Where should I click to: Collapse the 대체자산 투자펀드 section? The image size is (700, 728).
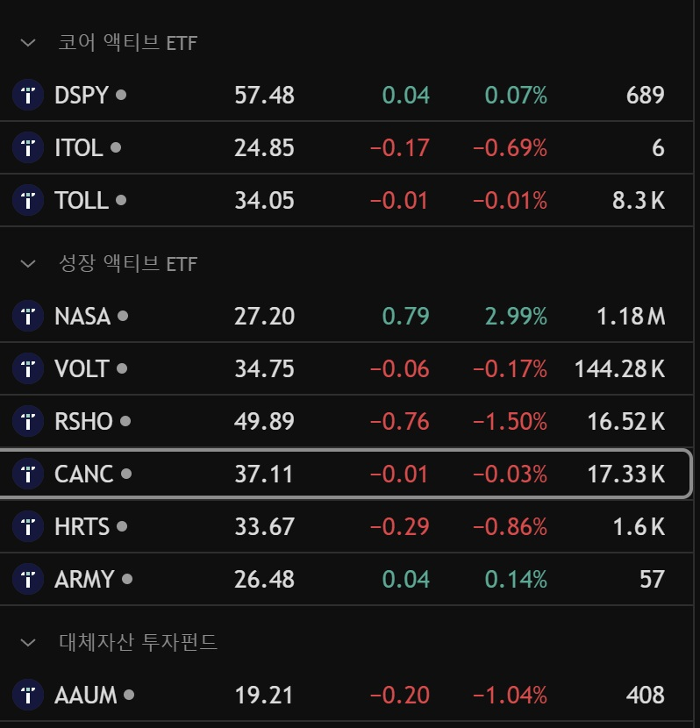coord(28,643)
